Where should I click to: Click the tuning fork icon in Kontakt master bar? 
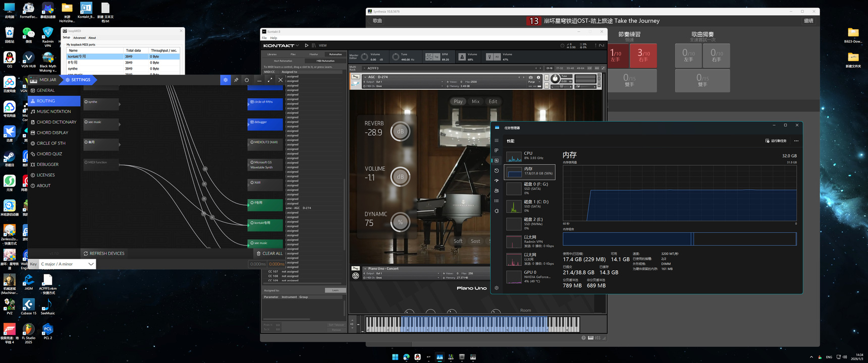(489, 57)
